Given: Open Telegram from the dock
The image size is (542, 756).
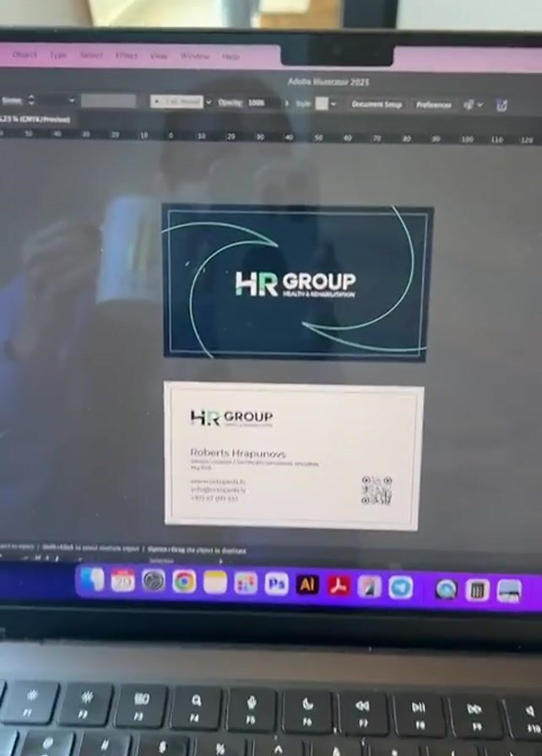Looking at the screenshot, I should (x=400, y=587).
